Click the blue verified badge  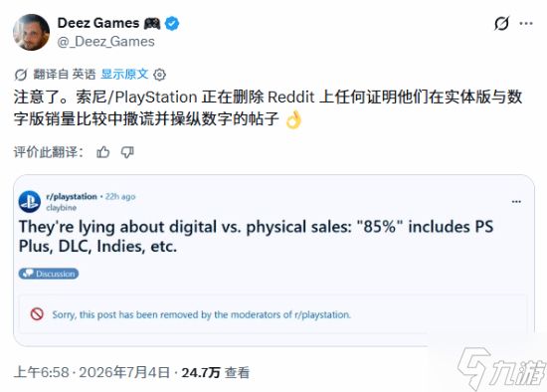[x=172, y=24]
